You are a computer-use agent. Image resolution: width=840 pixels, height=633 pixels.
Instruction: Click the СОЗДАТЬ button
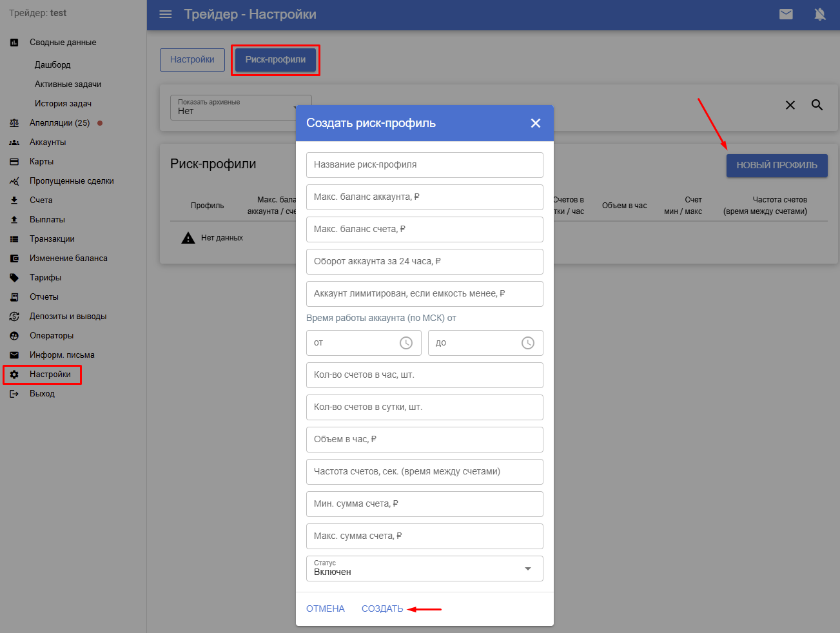(x=382, y=609)
